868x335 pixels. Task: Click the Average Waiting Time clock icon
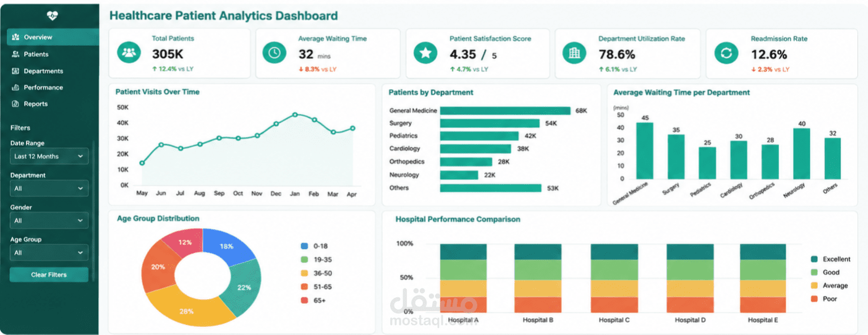274,53
